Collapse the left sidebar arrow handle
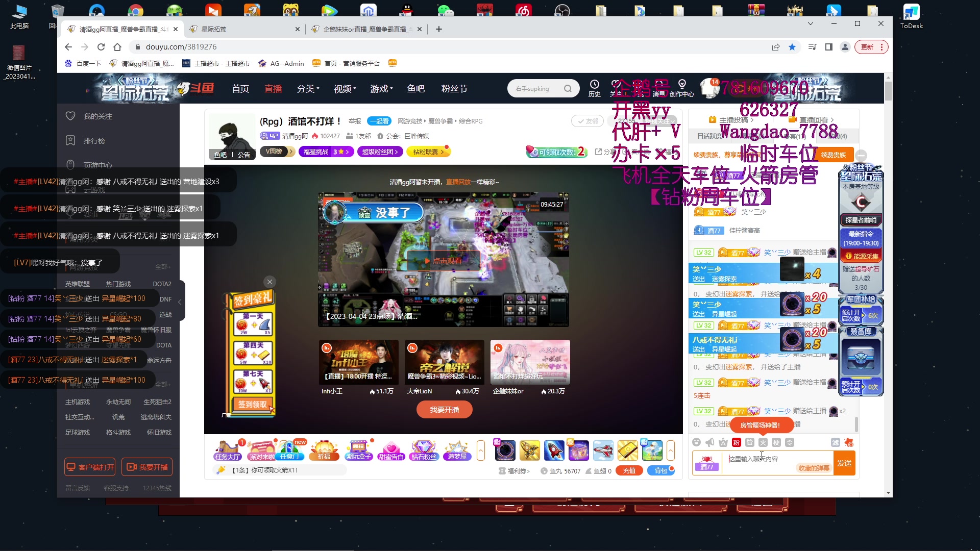 (x=180, y=302)
